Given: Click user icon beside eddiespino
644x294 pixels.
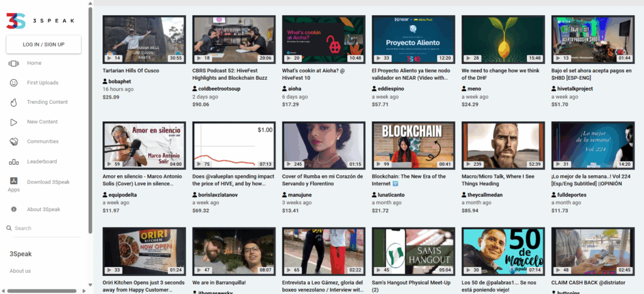Looking at the screenshot, I should 374,89.
